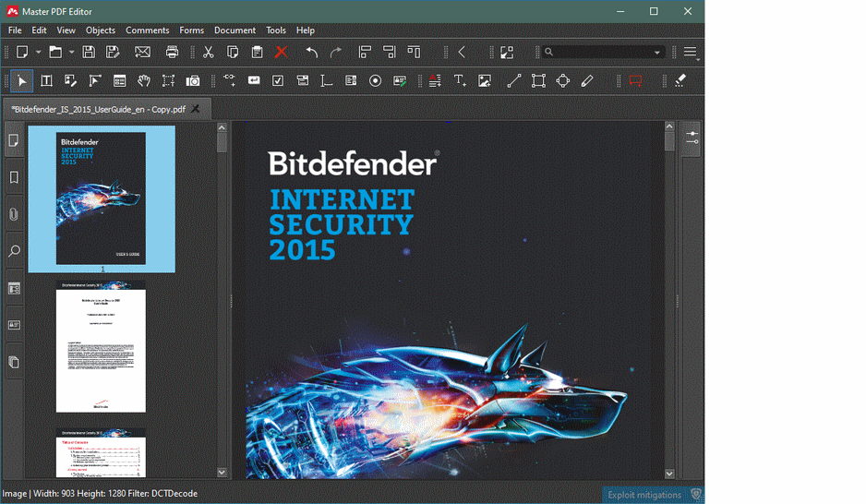The image size is (866, 504).
Task: Select the Snapshot camera tool
Action: tap(193, 81)
